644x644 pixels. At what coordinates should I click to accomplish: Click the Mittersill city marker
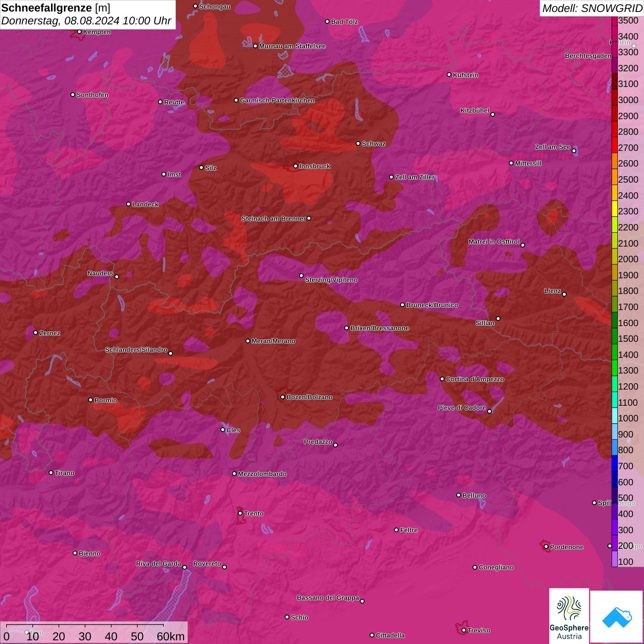pos(511,163)
